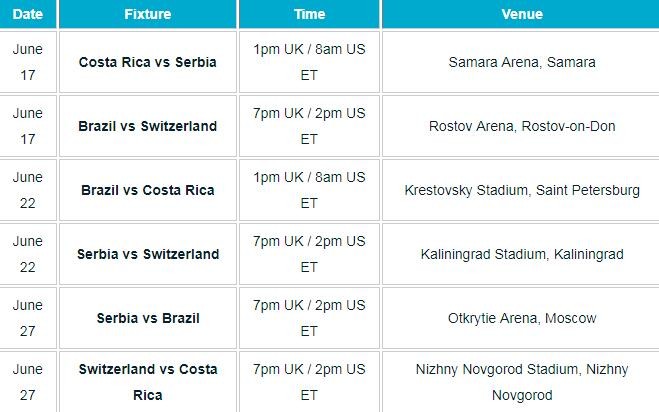Select the Switzerland vs Costa Rica fixture

[x=148, y=382]
